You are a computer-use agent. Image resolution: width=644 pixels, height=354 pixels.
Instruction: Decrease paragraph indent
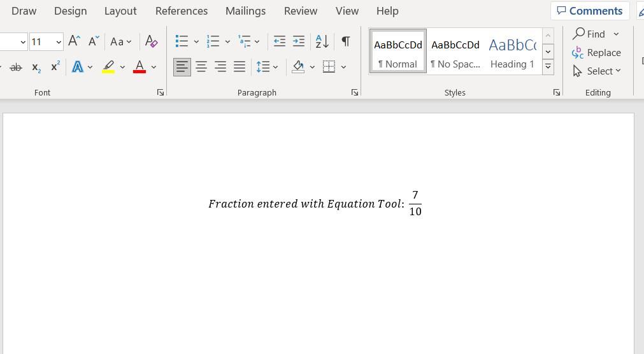(x=279, y=41)
